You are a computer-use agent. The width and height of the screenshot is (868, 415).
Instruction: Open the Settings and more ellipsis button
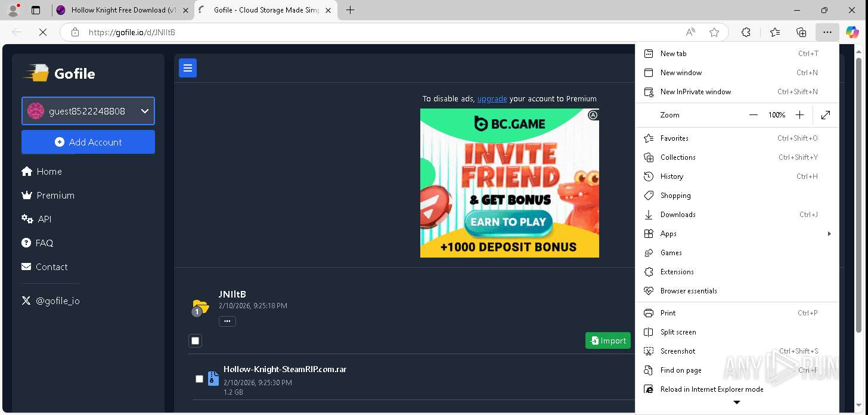827,32
